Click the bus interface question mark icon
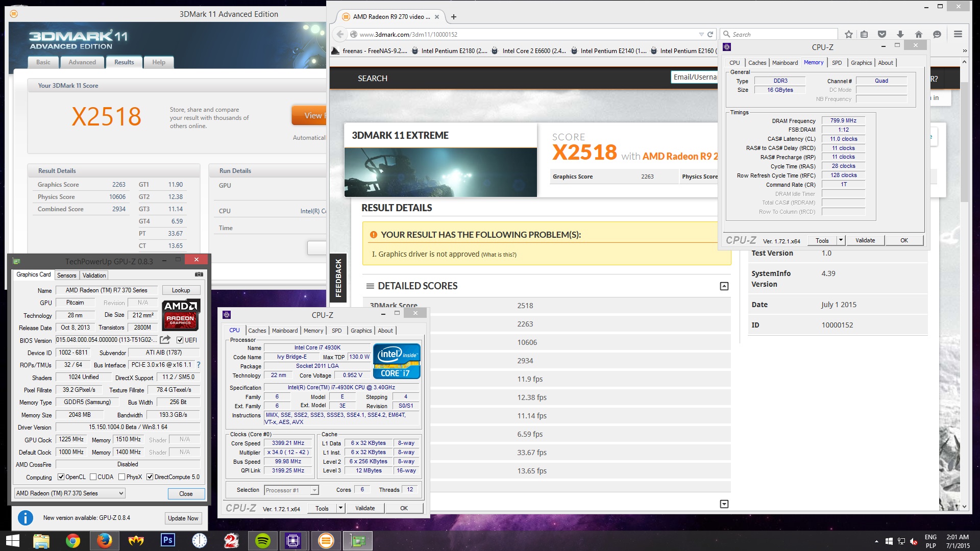The height and width of the screenshot is (551, 980). coord(199,365)
